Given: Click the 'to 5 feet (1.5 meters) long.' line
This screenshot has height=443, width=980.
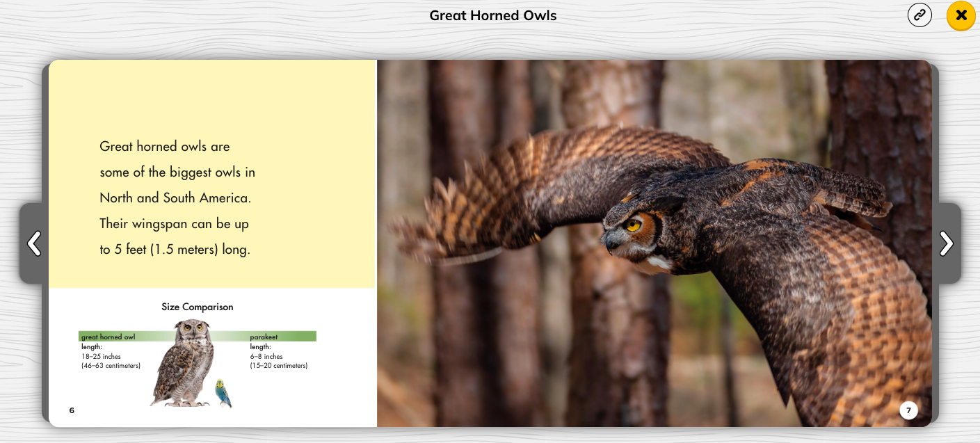Looking at the screenshot, I should (x=175, y=250).
